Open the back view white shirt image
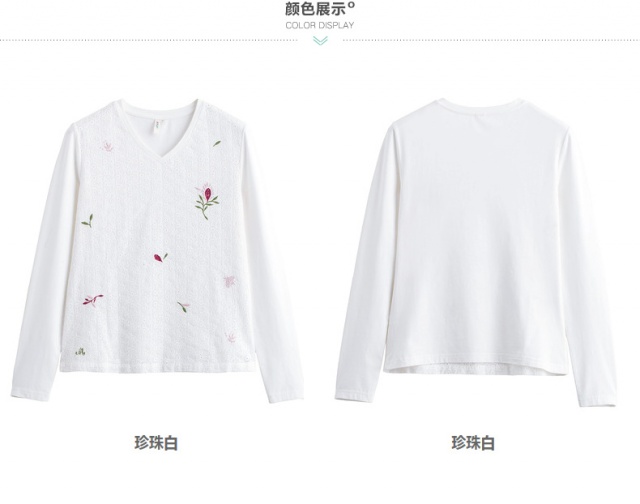The image size is (640, 504). (476, 252)
